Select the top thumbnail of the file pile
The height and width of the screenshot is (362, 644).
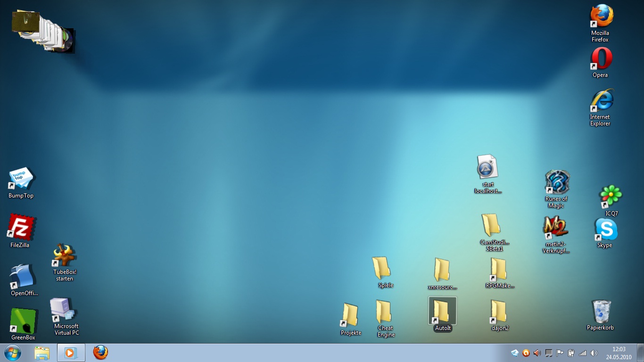coord(25,22)
